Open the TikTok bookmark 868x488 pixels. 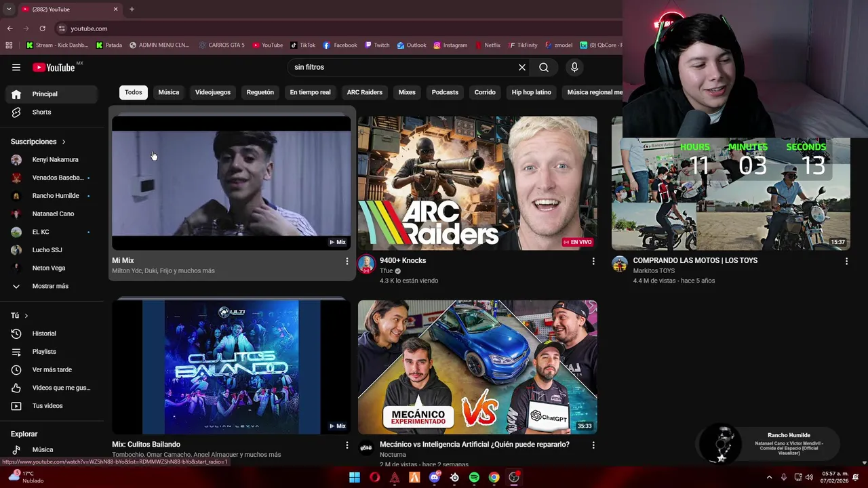(x=303, y=45)
